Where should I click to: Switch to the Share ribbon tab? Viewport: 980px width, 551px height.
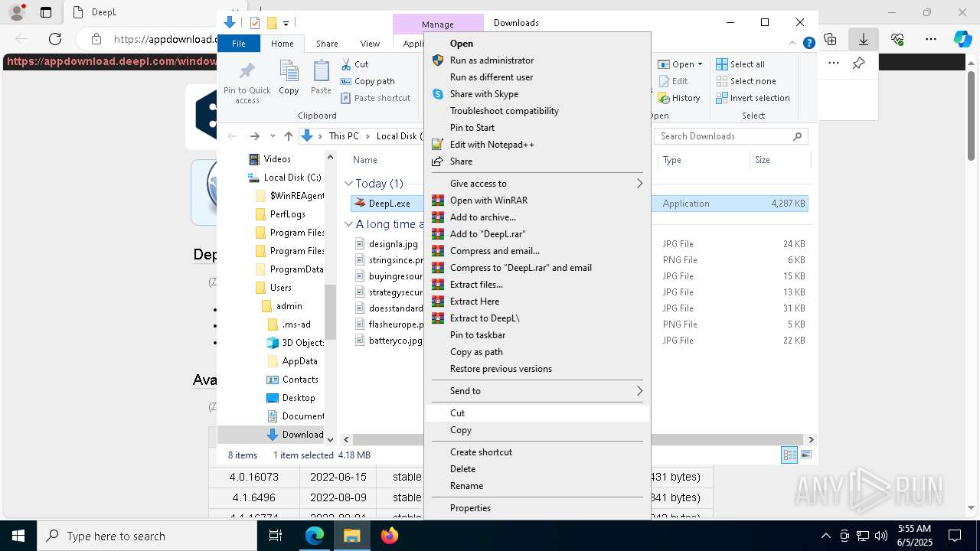click(327, 44)
